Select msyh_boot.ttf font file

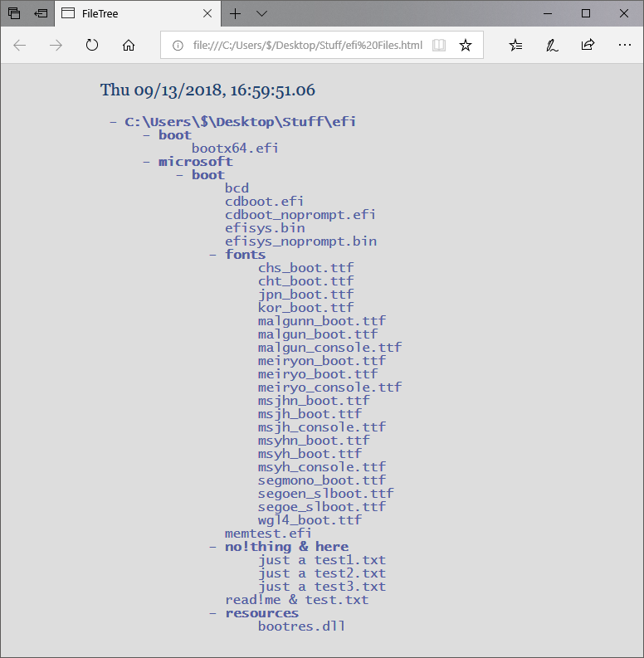click(x=310, y=454)
